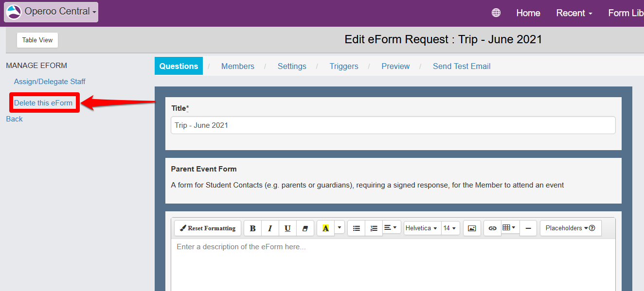Insert an unordered bullet list

(357, 228)
